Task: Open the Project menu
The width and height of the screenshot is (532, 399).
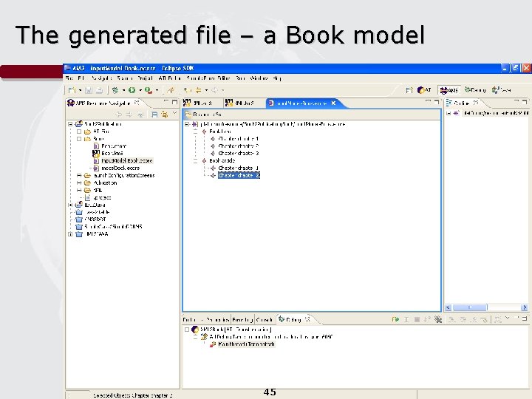Action: pos(145,78)
